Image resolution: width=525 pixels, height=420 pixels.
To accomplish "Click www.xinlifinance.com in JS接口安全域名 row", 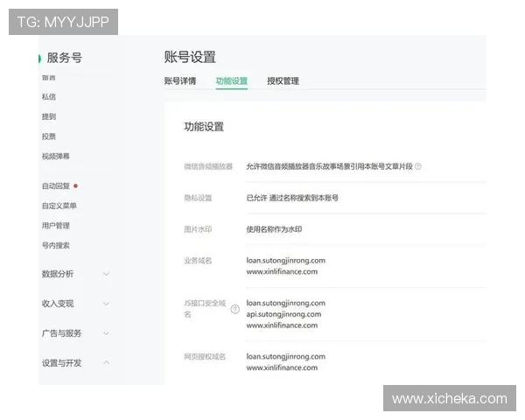I will (x=282, y=325).
